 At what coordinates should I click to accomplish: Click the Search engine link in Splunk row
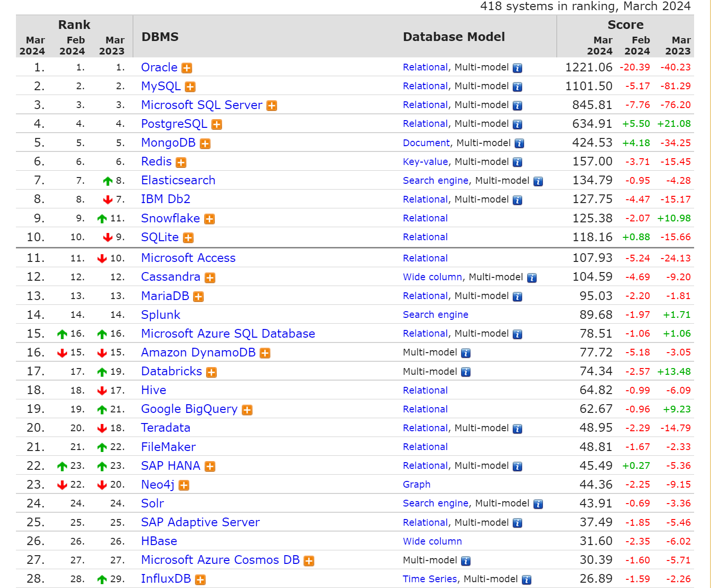[435, 315]
